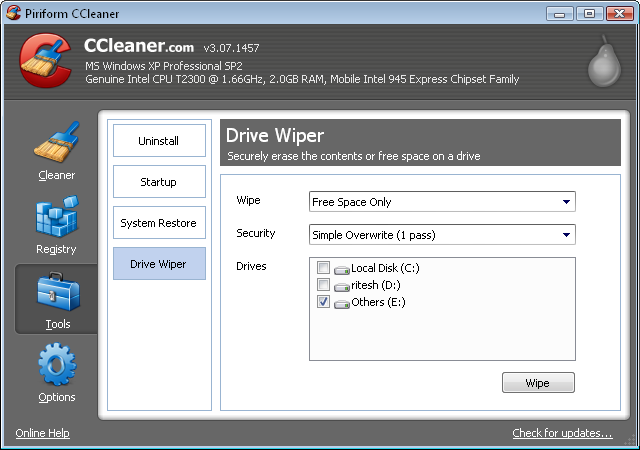
Task: Open the Security method dropdown
Action: click(x=442, y=235)
